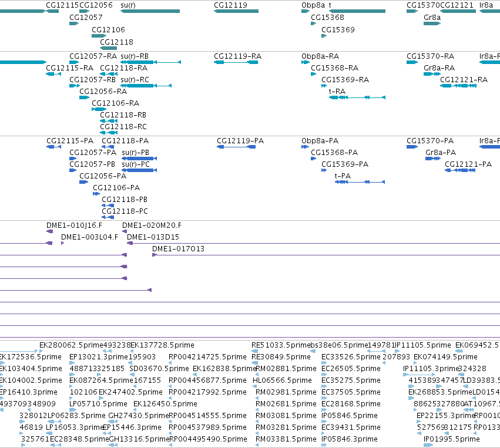The image size is (500, 448).
Task: Select the CG12115-RA transcript label
Action: click(69, 68)
